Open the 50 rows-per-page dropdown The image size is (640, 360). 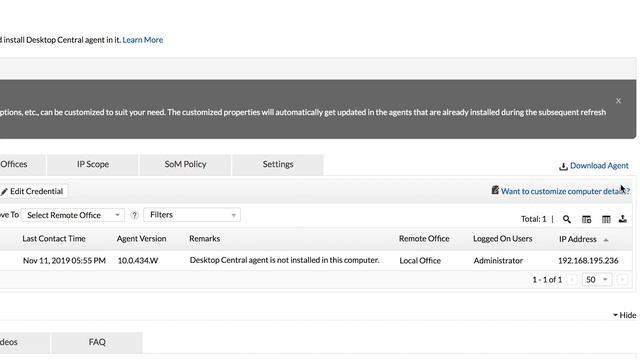pyautogui.click(x=597, y=280)
